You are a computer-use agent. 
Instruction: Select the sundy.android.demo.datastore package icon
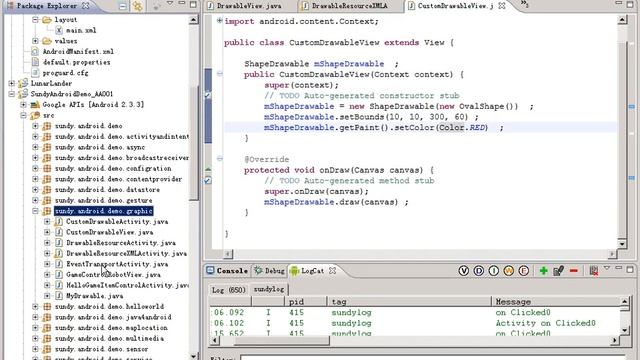47,190
